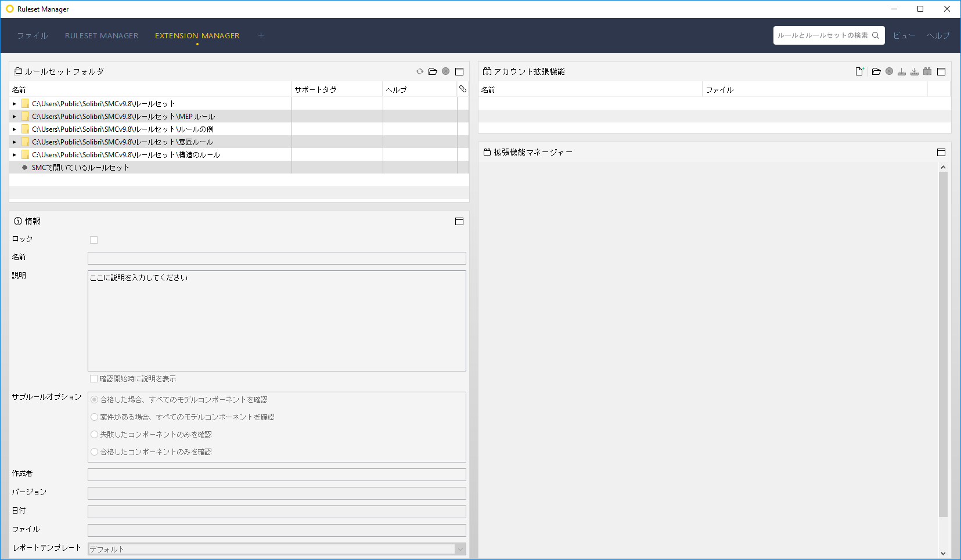Minimize the Ruleset Manager window
961x560 pixels.
click(894, 9)
